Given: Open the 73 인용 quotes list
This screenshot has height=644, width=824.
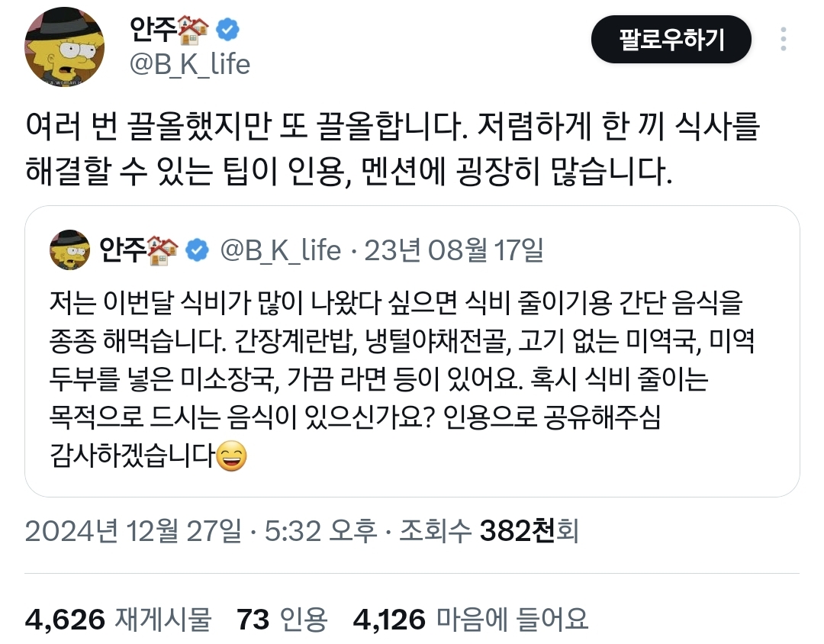Looking at the screenshot, I should pos(282,619).
